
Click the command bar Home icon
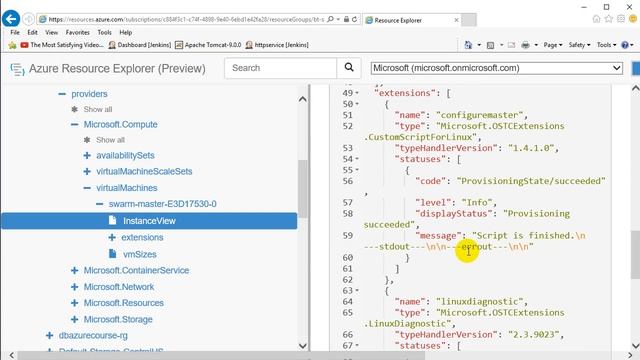[469, 45]
